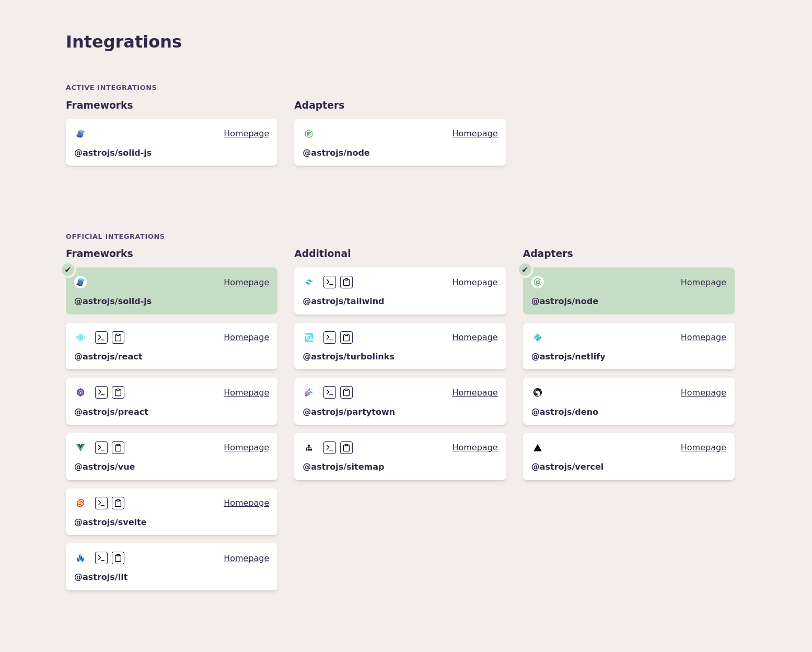Open the @astrojs/tailwind Homepage link
Viewport: 812px width, 652px height.
(475, 282)
